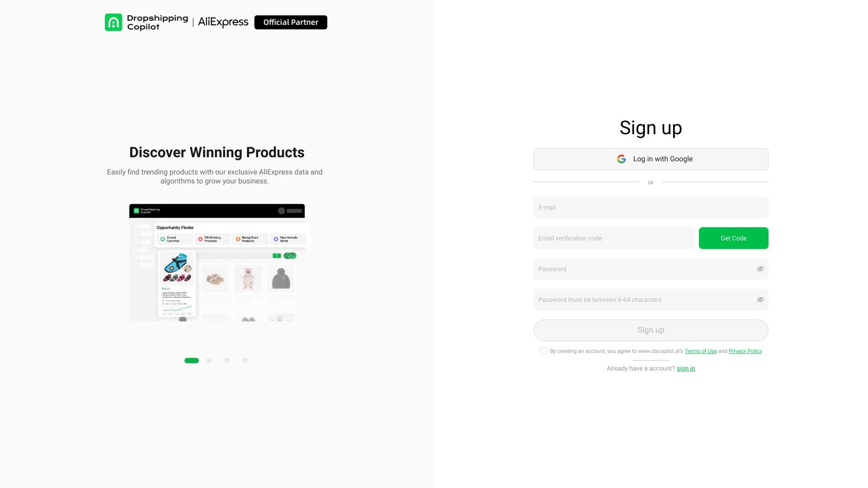
Task: Click the Dropshipping Copilot logo
Action: 146,22
